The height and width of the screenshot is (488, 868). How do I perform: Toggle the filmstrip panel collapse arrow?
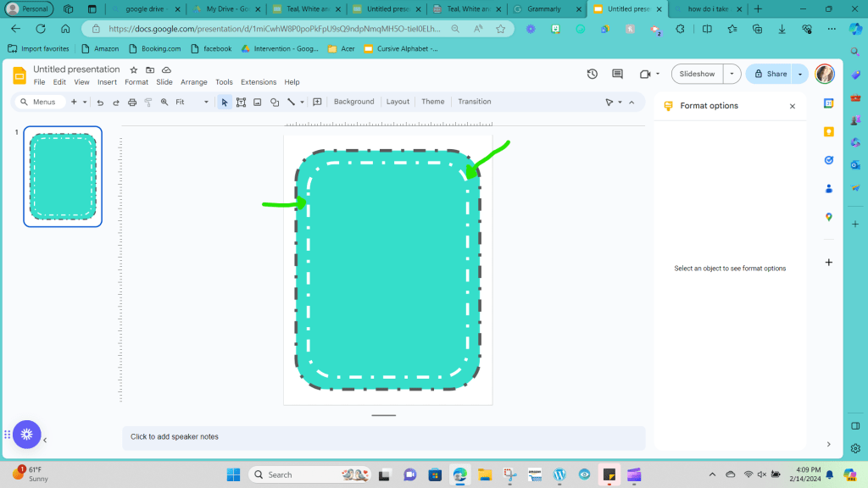pyautogui.click(x=45, y=440)
